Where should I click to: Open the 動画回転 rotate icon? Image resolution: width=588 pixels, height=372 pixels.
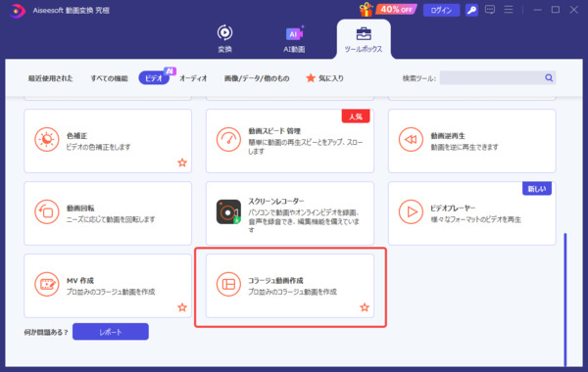click(x=47, y=212)
